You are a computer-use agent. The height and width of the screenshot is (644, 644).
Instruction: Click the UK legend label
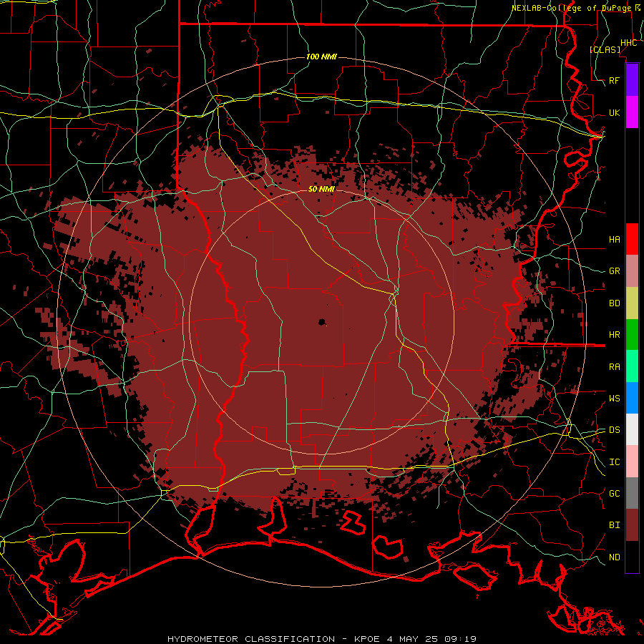(x=615, y=112)
